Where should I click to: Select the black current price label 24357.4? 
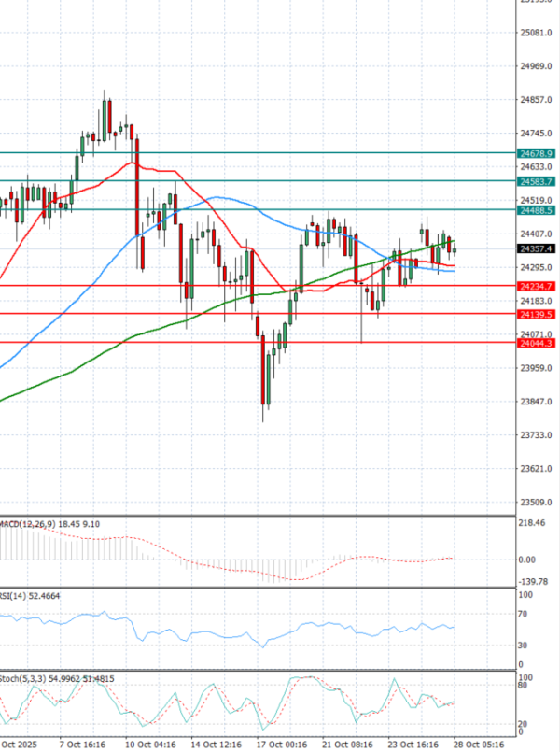(x=537, y=249)
